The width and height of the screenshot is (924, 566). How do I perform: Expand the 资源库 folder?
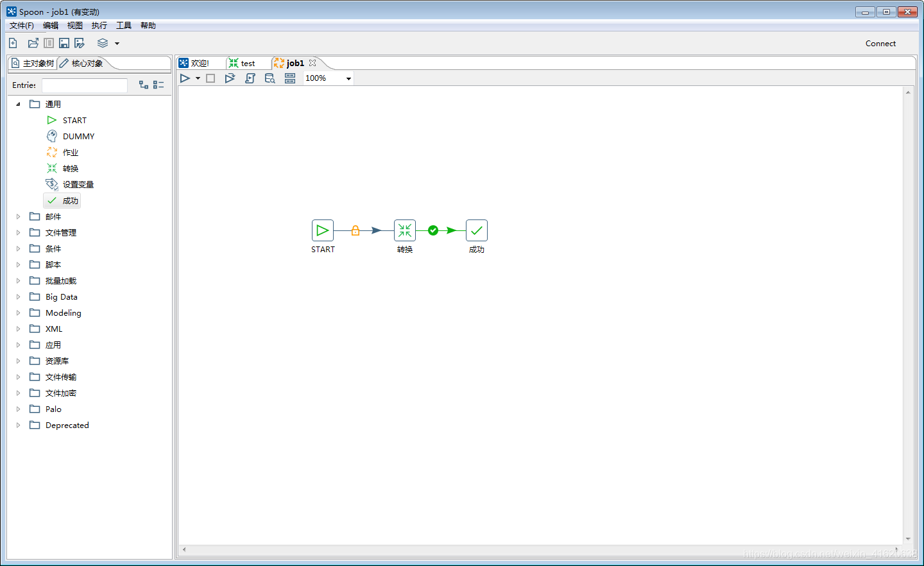point(18,361)
